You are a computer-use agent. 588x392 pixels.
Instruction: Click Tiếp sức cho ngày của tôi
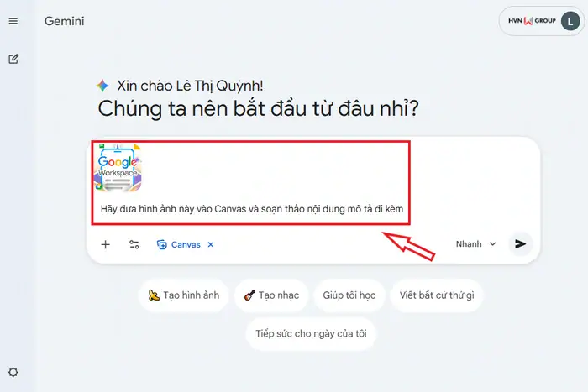pyautogui.click(x=311, y=333)
